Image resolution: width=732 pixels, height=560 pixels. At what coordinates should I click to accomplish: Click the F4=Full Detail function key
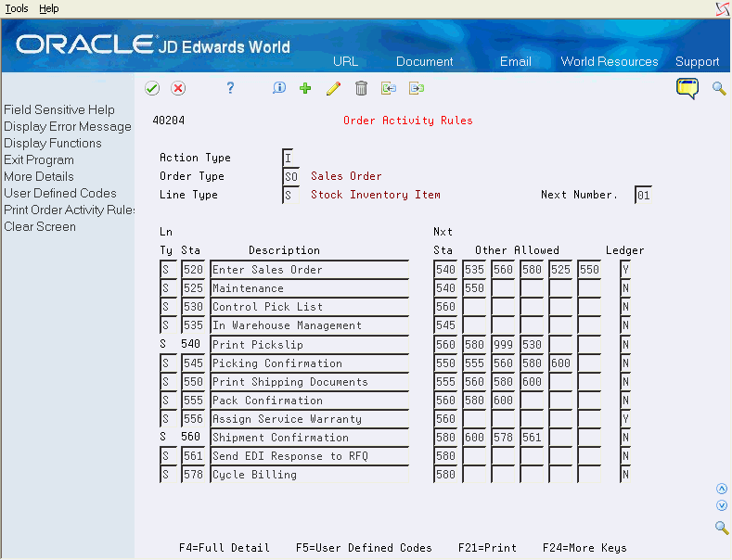click(225, 547)
